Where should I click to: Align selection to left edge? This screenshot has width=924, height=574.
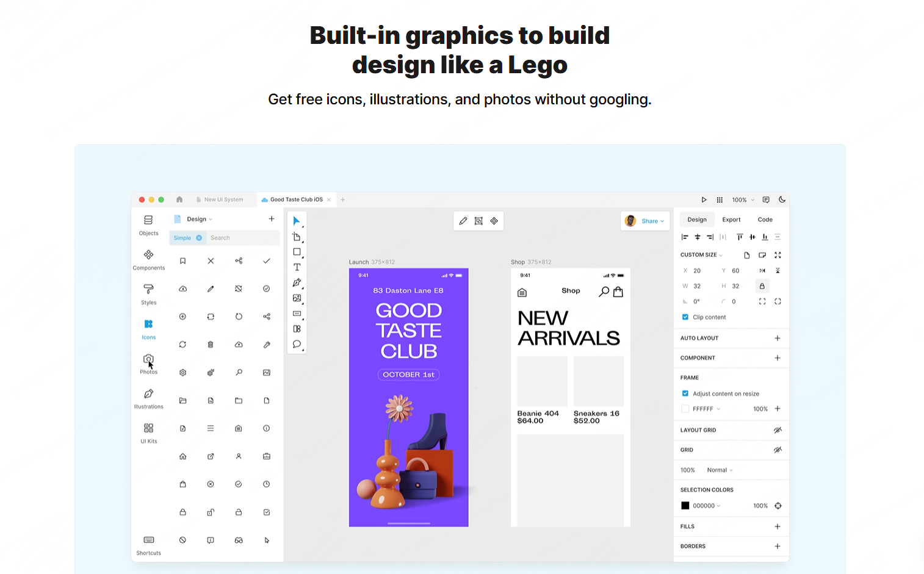point(685,237)
